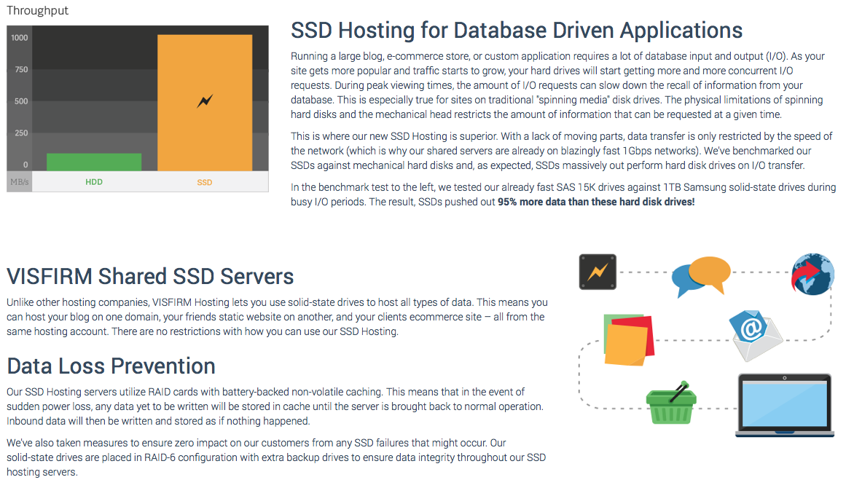The width and height of the screenshot is (846, 504).
Task: Open the SSD Hosting for Database Driven Applications heading
Action: coord(516,30)
